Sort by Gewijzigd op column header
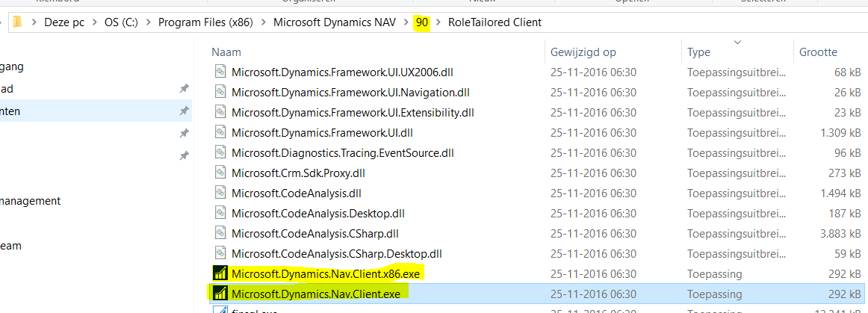The height and width of the screenshot is (313, 868). coord(583,52)
